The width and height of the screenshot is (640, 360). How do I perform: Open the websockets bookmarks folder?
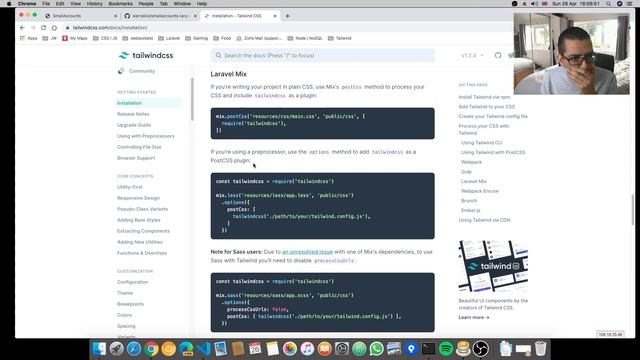(x=138, y=38)
